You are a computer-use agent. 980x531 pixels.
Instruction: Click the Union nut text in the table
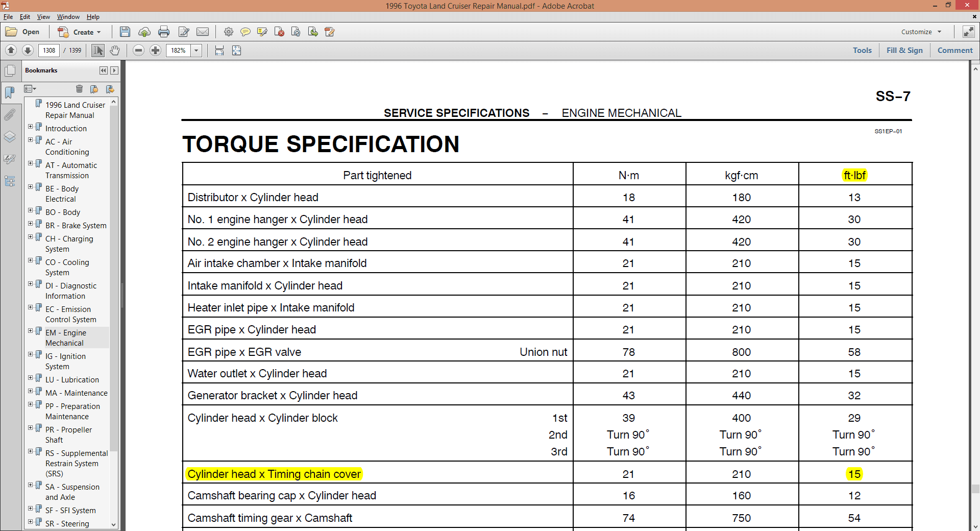click(543, 352)
